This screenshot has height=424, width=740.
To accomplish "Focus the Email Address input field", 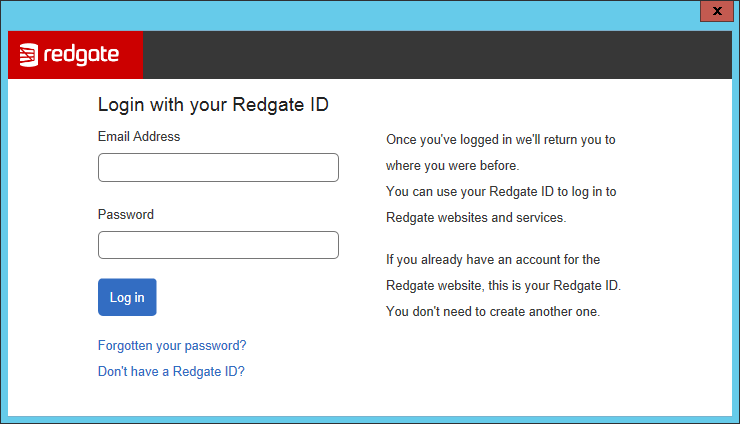I will click(x=218, y=167).
